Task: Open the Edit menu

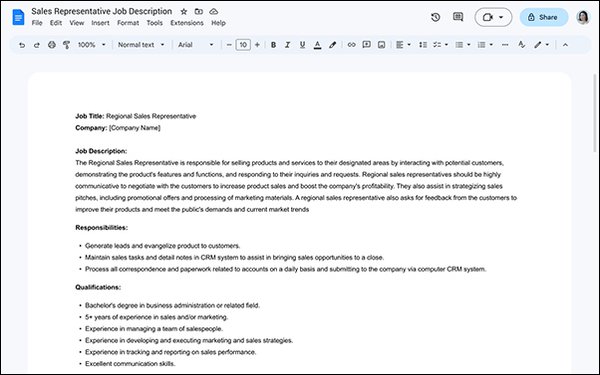Action: click(55, 23)
